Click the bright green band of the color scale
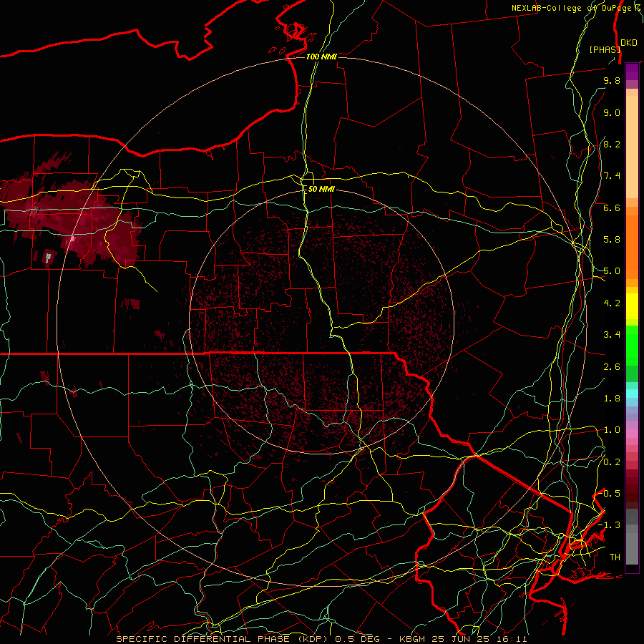644x644 pixels. point(632,345)
